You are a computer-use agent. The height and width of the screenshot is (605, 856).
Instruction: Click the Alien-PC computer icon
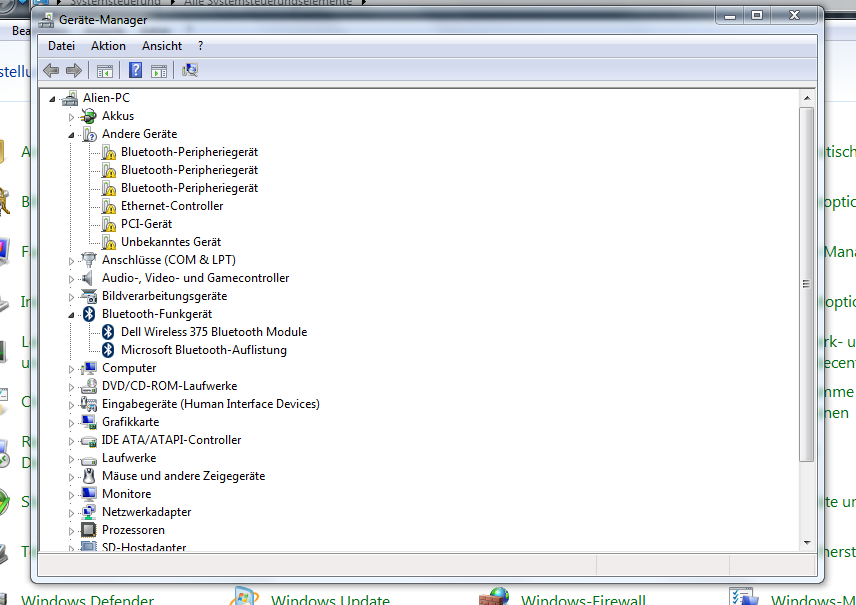[70, 98]
